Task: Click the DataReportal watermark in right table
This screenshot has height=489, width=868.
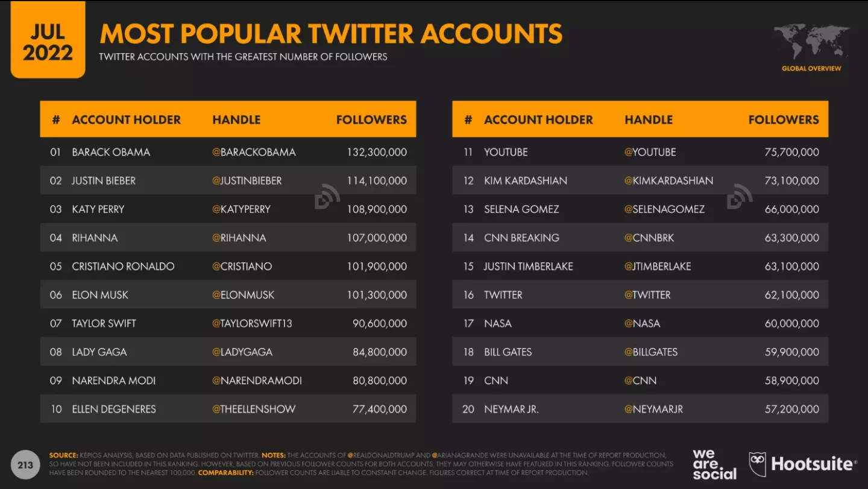Action: [740, 197]
